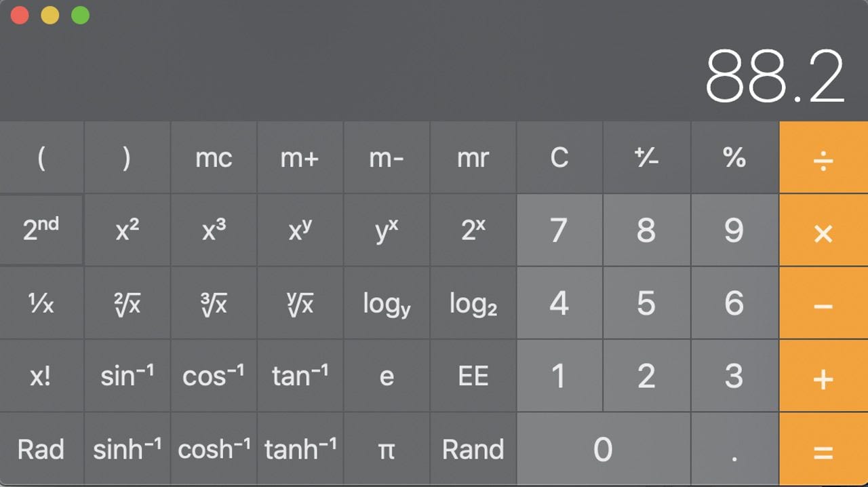This screenshot has height=487, width=868.
Task: Recall memory with mr key
Action: click(x=473, y=158)
